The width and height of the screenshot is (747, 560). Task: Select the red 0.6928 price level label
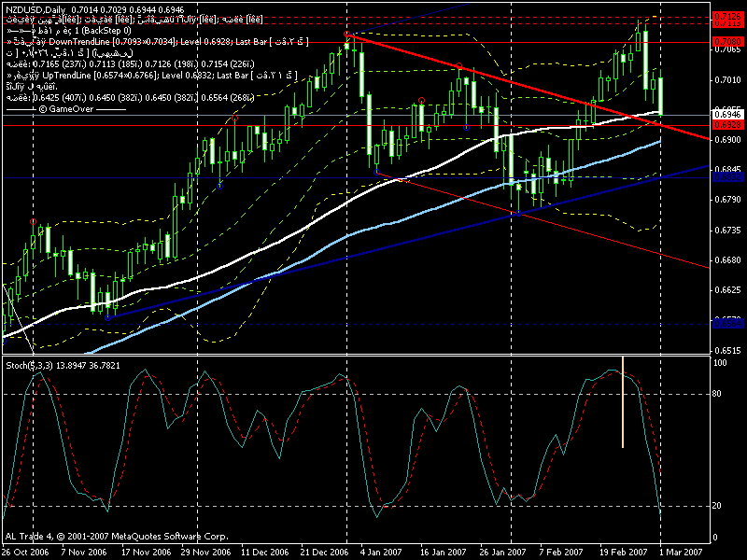click(726, 124)
